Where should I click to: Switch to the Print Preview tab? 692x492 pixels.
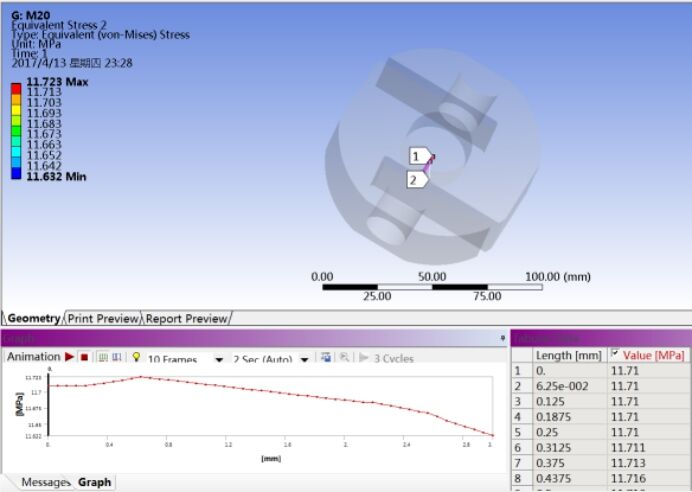tap(103, 319)
